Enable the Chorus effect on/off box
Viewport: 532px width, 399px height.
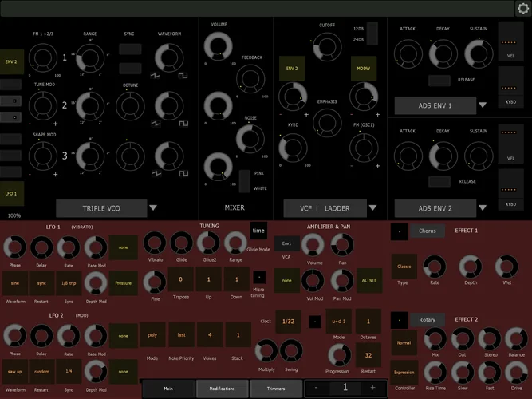click(399, 231)
